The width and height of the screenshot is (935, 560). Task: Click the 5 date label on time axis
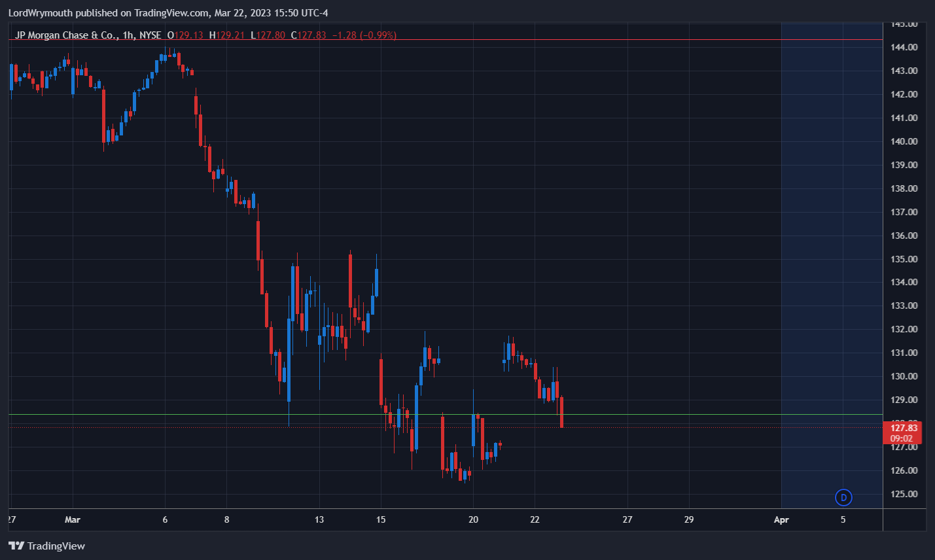click(843, 519)
